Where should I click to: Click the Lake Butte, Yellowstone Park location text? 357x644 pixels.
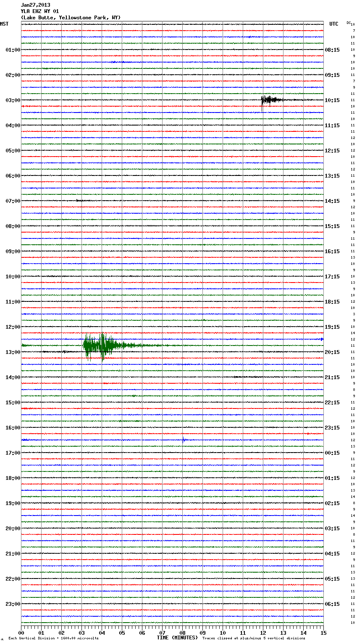71,18
